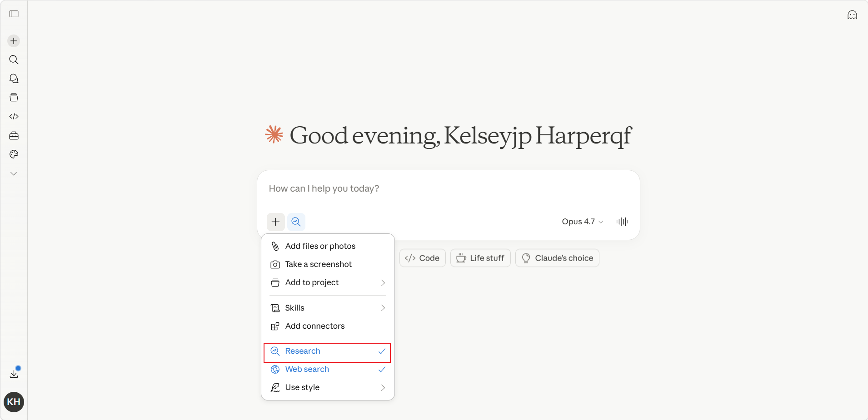Image resolution: width=868 pixels, height=420 pixels.
Task: Turn off Research in the menu
Action: coord(328,351)
